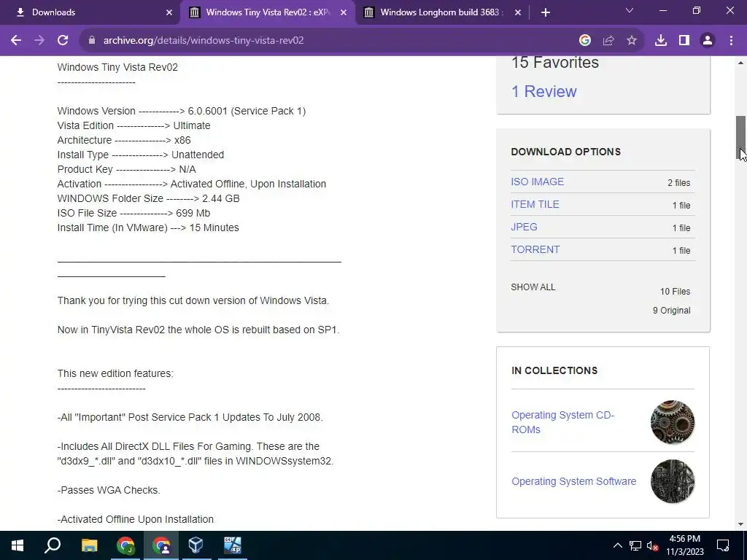Open the 1 Review link
The width and height of the screenshot is (747, 560).
coord(543,91)
